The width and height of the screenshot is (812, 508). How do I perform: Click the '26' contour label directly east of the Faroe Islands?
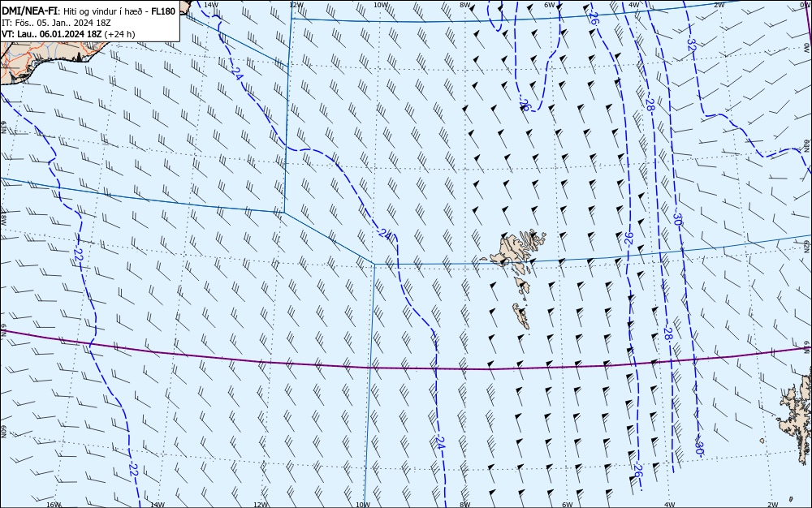(x=628, y=238)
